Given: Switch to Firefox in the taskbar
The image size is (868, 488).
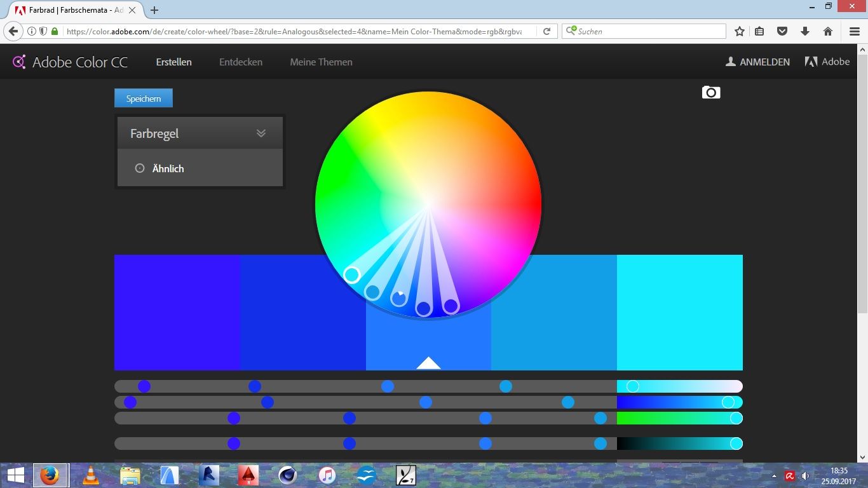Looking at the screenshot, I should tap(49, 475).
